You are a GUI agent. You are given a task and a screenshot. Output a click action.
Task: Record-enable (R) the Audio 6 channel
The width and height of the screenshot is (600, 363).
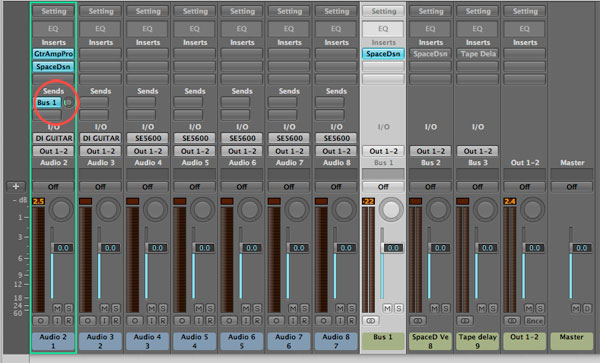tap(257, 321)
